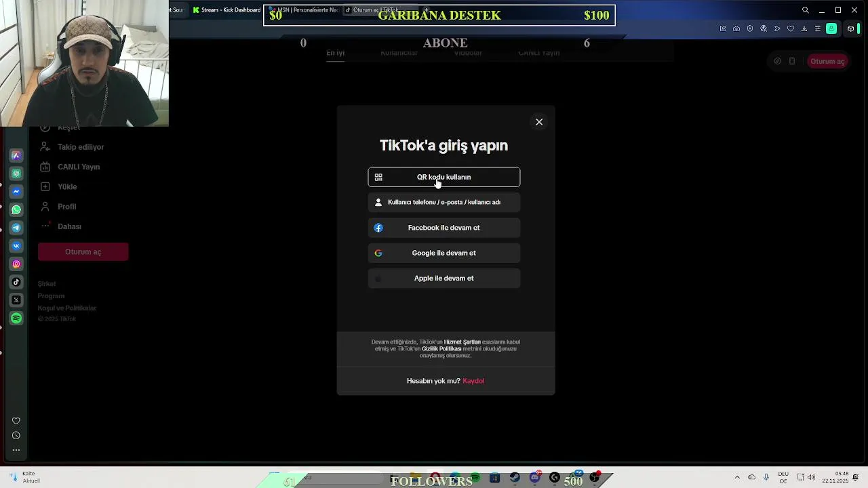The width and height of the screenshot is (868, 488).
Task: Open VK icon in browser sidebar
Action: tap(16, 246)
